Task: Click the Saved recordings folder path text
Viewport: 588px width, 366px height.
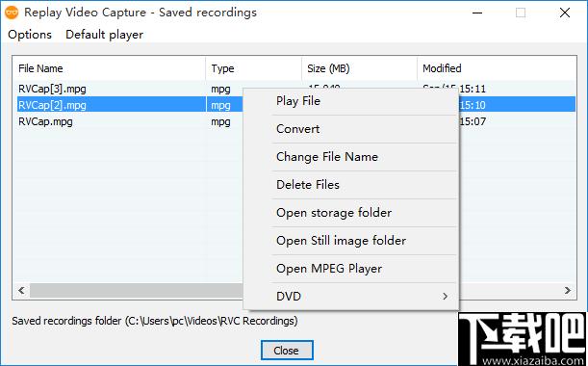Action: (155, 321)
